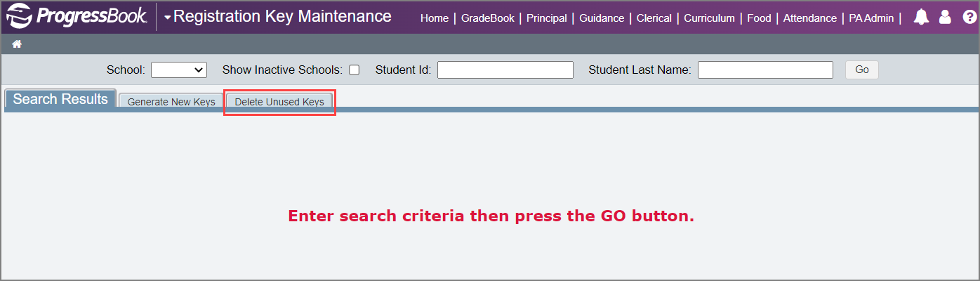Click the home icon in breadcrumb bar

(17, 44)
